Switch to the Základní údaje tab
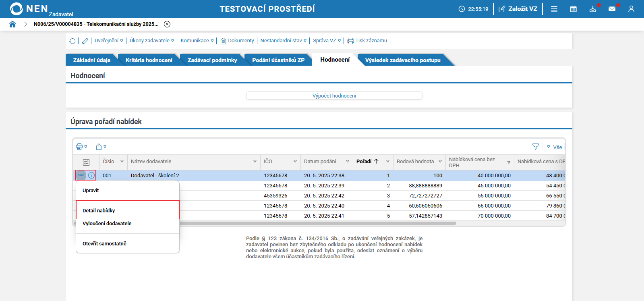644x301 pixels. (x=92, y=60)
